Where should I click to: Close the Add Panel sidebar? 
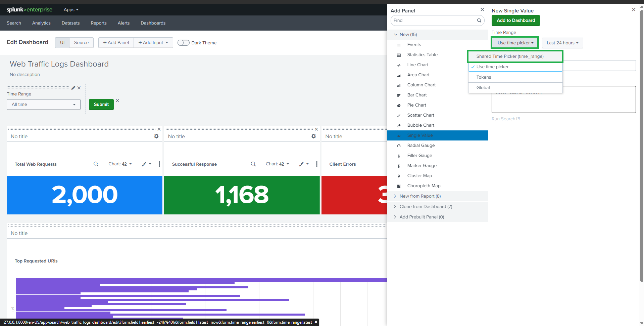482,10
